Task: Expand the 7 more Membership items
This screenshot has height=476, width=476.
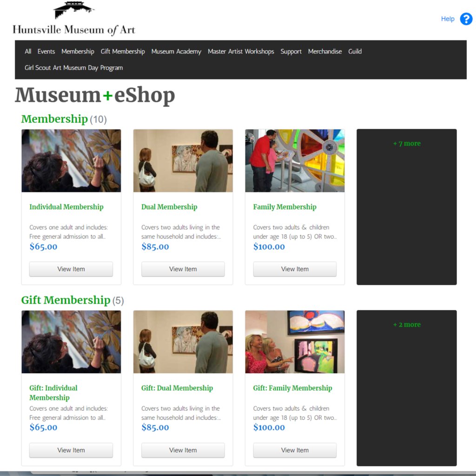Action: pyautogui.click(x=406, y=143)
